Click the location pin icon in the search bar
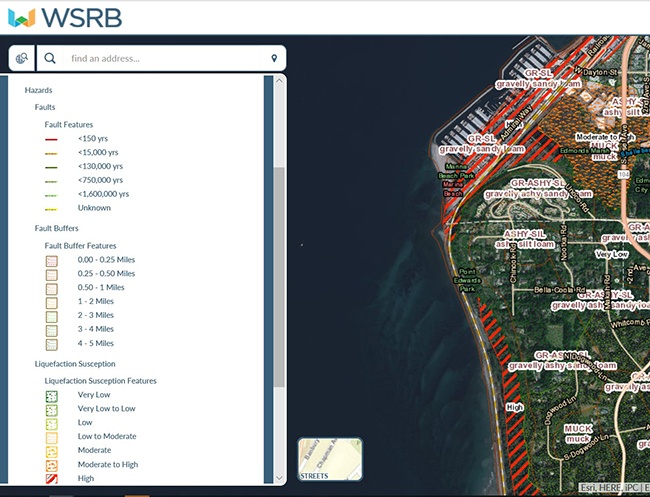Screen dimensions: 650x497 point(274,58)
